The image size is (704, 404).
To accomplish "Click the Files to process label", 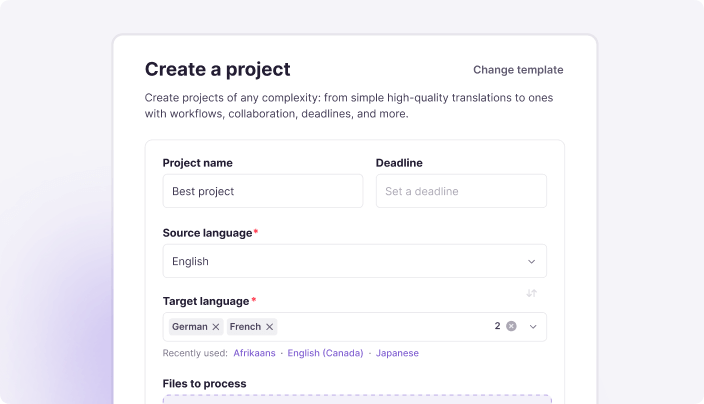I will [x=204, y=384].
